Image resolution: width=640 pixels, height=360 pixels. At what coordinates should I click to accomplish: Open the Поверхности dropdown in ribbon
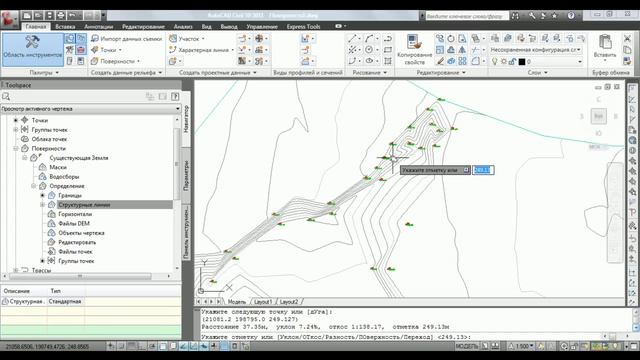[x=138, y=61]
